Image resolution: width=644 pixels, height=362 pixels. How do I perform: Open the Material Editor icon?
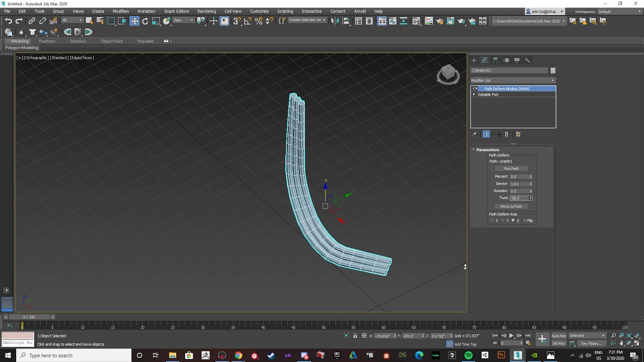[416, 21]
